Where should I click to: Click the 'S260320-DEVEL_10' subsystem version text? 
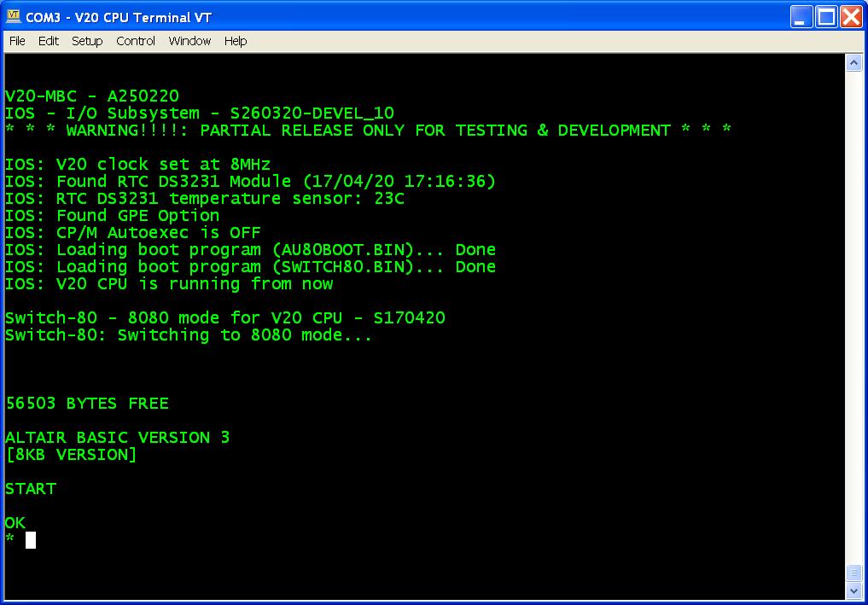click(x=312, y=113)
